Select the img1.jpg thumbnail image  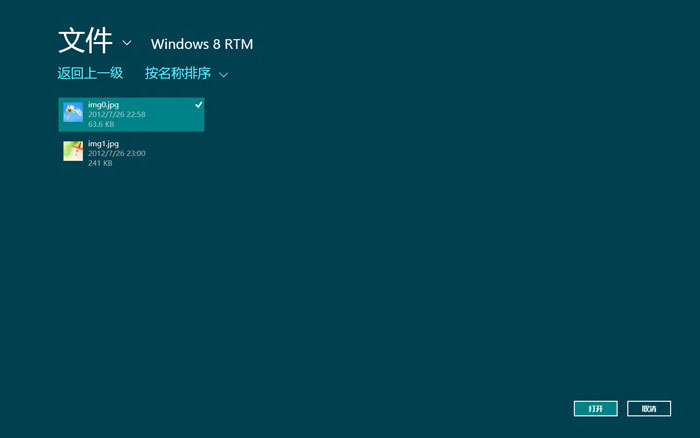point(73,151)
